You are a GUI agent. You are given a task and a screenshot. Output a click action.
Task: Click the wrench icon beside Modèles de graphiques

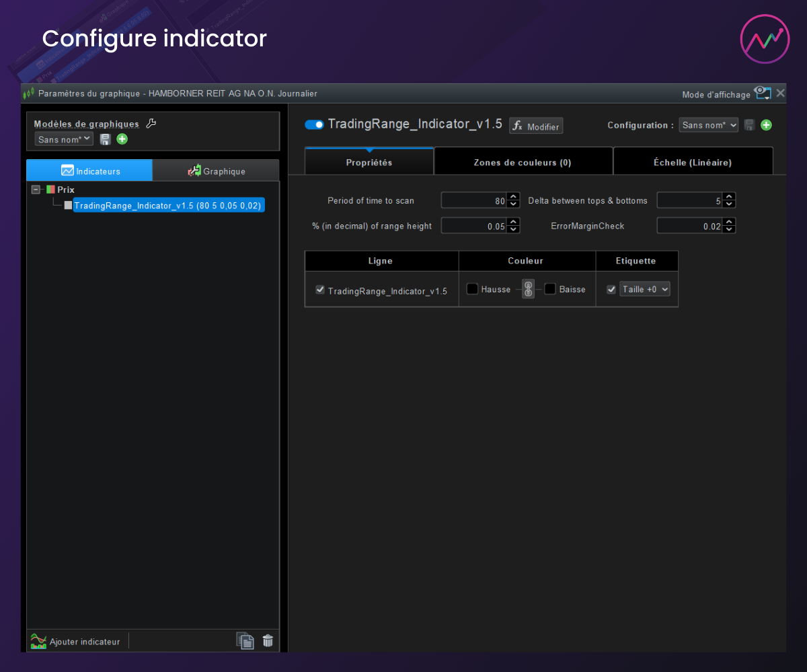151,123
